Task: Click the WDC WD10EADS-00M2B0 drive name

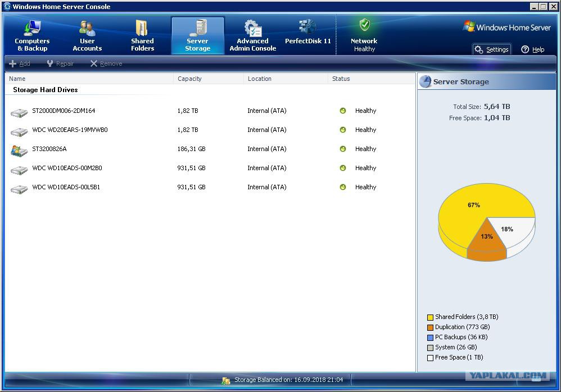Action: pos(67,168)
